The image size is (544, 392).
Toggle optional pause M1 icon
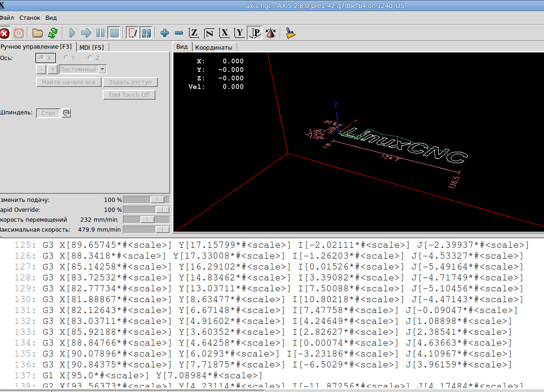pyautogui.click(x=147, y=33)
